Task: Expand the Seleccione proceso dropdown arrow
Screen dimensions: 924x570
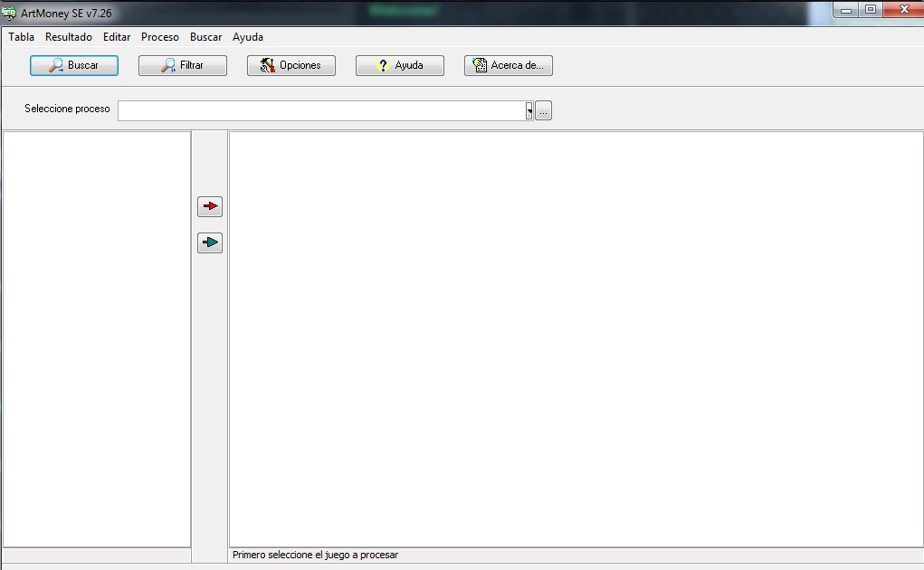Action: [x=529, y=110]
